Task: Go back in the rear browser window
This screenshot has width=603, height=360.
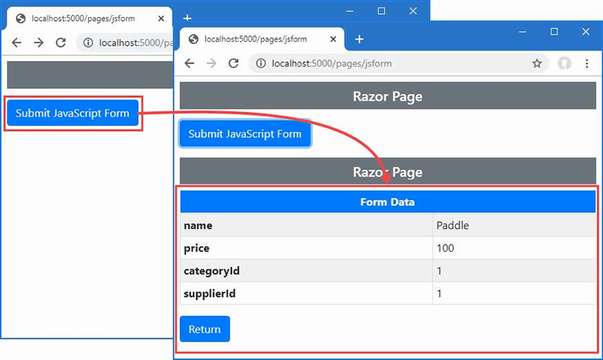Action: (17, 43)
